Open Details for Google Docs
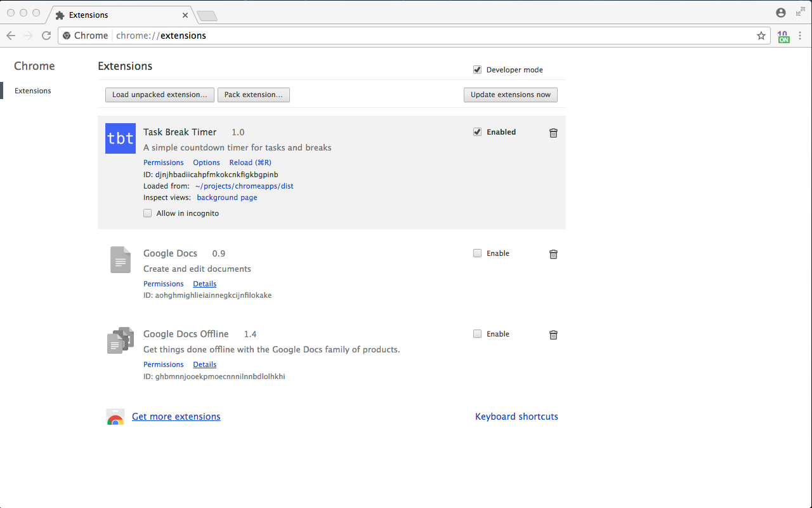The width and height of the screenshot is (812, 508). pos(205,284)
